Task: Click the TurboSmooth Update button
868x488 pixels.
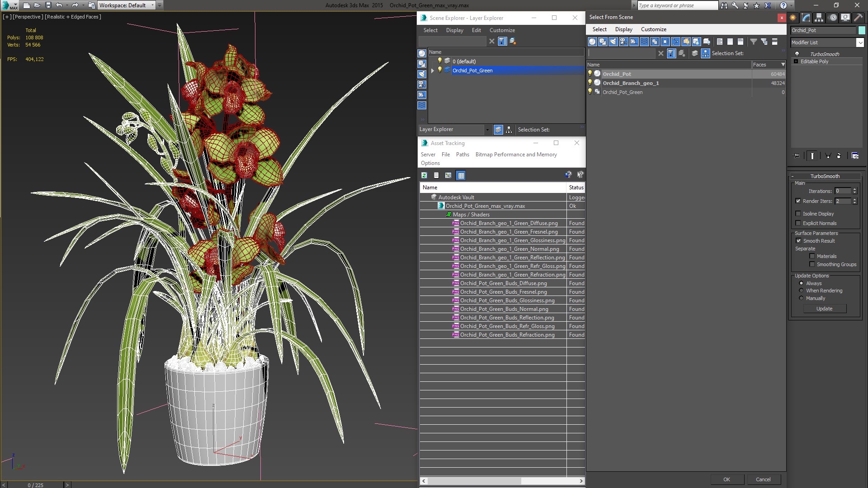Action: [x=824, y=309]
